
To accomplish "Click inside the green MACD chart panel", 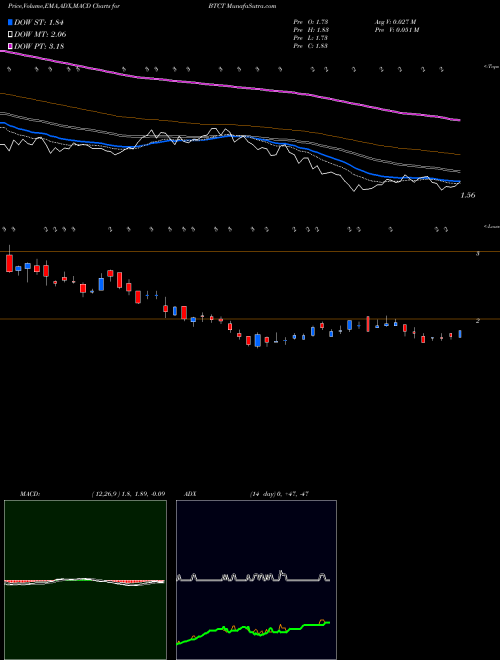I will 85,580.
